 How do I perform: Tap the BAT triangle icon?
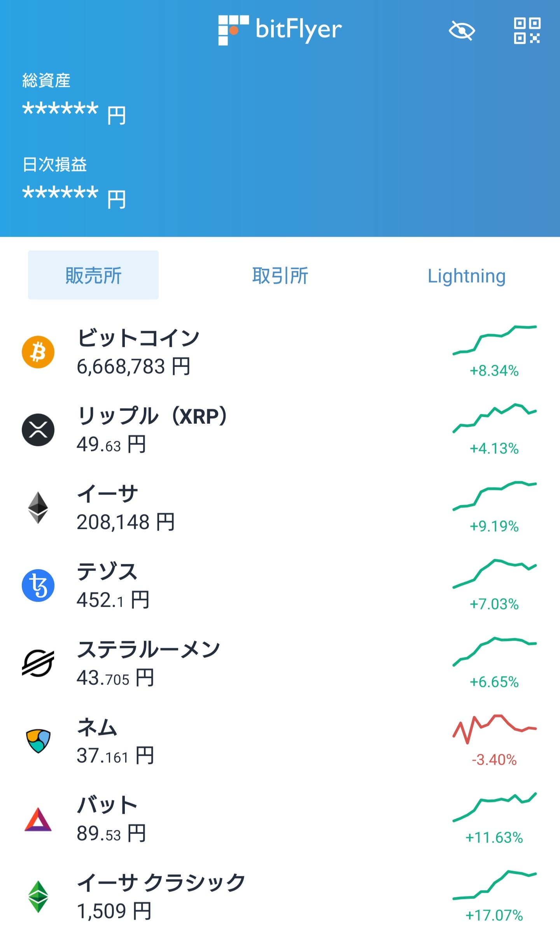tap(38, 819)
